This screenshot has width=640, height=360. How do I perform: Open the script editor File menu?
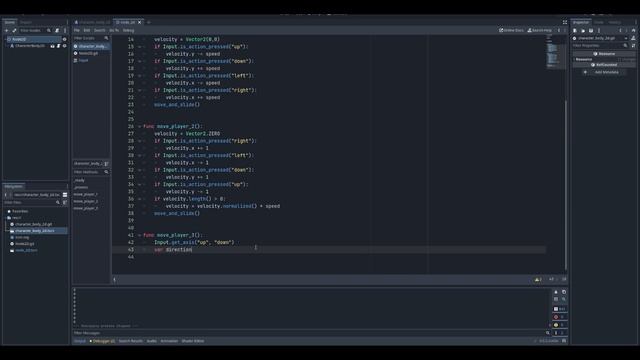(x=77, y=31)
